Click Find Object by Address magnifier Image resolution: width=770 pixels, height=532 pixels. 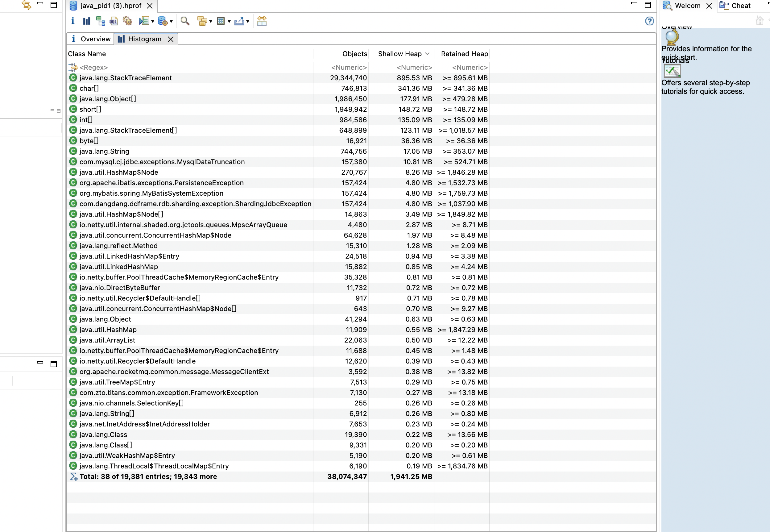(185, 21)
